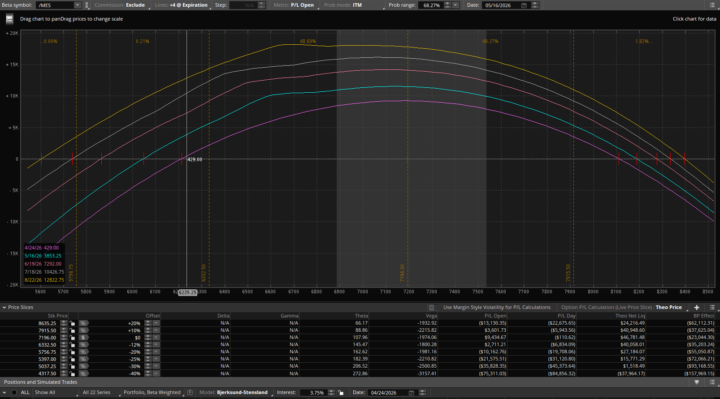Click dollar offset tag in 7196.00 row
This screenshot has width=720, height=399.
pos(83,337)
